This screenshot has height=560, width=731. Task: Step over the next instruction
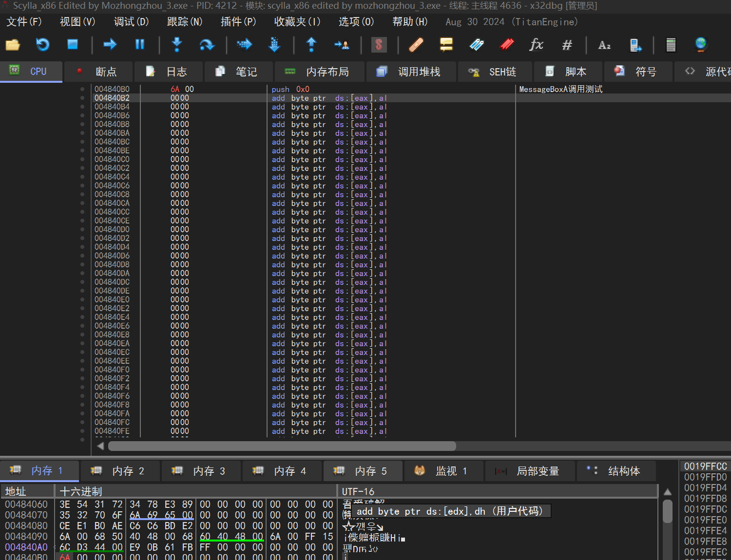pyautogui.click(x=207, y=45)
